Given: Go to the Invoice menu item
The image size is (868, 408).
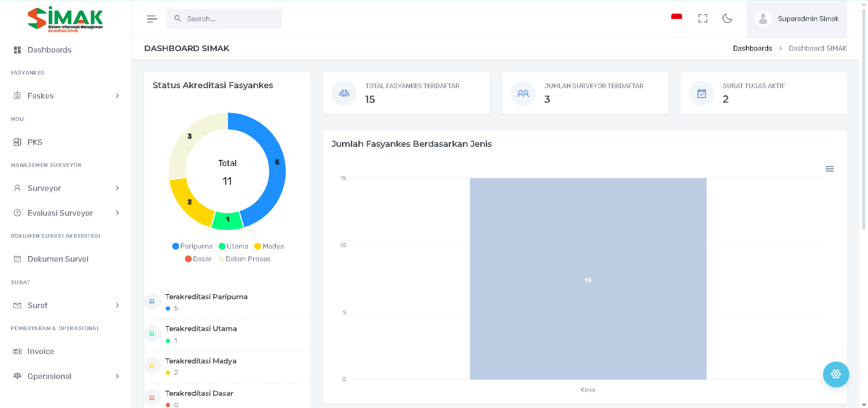Looking at the screenshot, I should click(x=41, y=351).
